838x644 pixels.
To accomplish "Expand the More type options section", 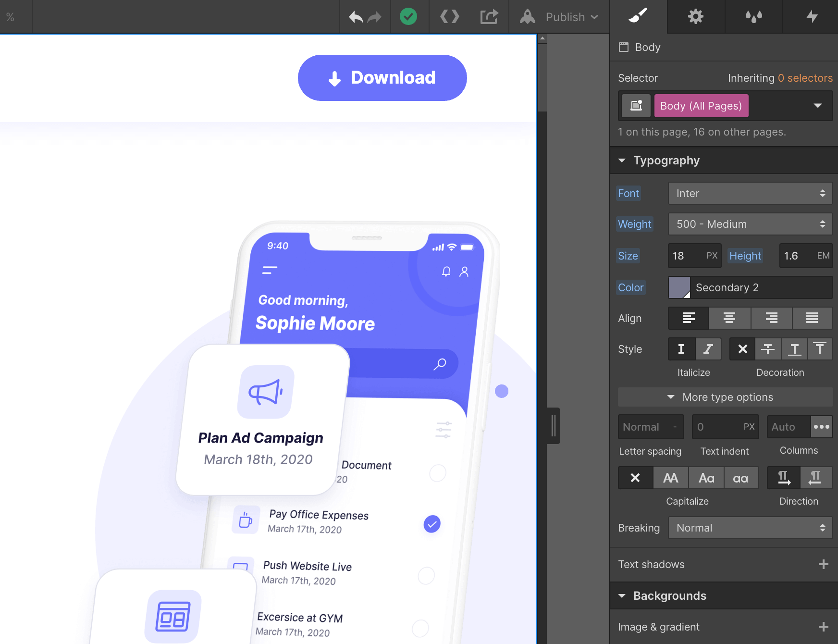I will pos(726,397).
